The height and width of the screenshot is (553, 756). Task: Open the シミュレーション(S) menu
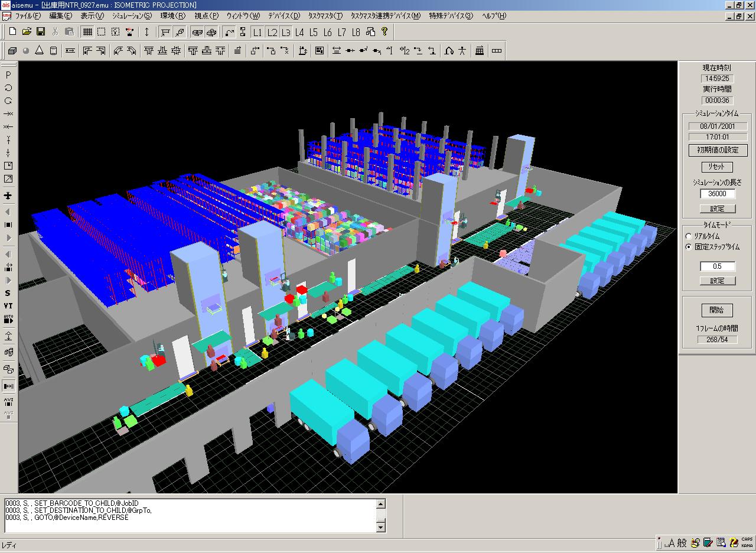click(x=132, y=16)
